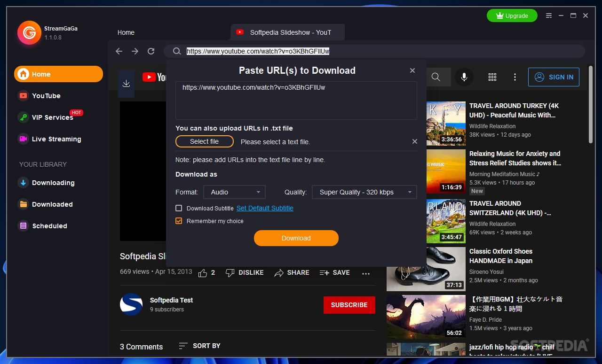Screen dimensions: 602x364
Task: Go back with the left arrow
Action: (119, 51)
